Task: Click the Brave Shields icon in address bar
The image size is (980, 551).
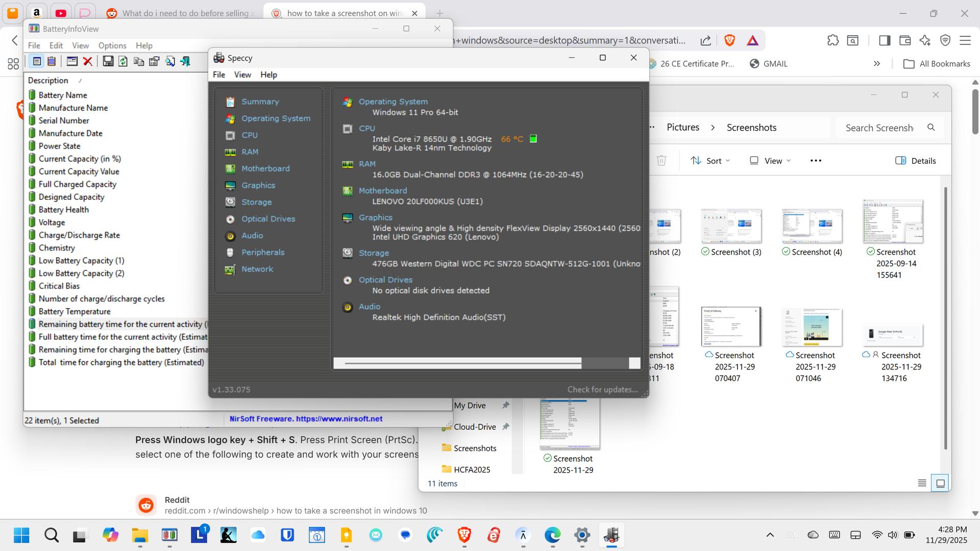Action: 729,41
